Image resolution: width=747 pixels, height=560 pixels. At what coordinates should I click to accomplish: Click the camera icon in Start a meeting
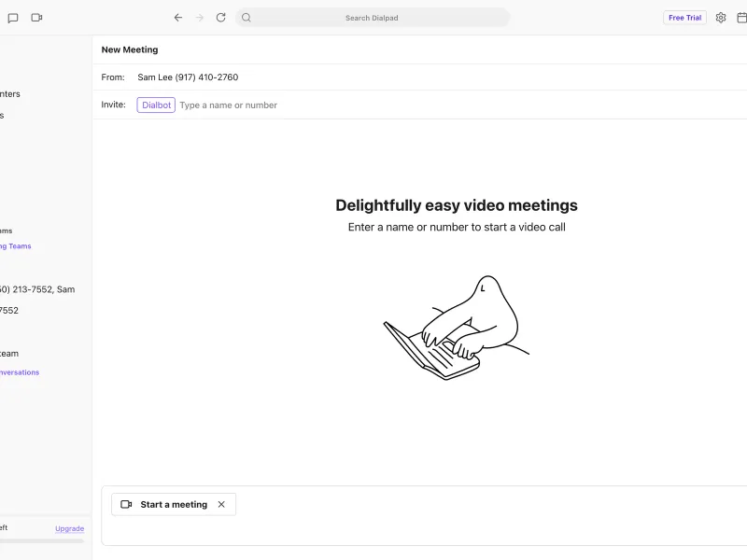pyautogui.click(x=126, y=504)
